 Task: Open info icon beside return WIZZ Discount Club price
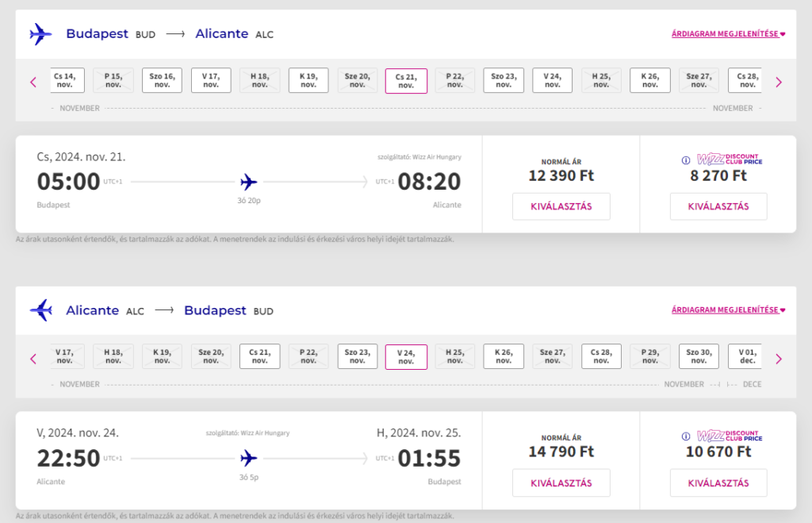686,436
